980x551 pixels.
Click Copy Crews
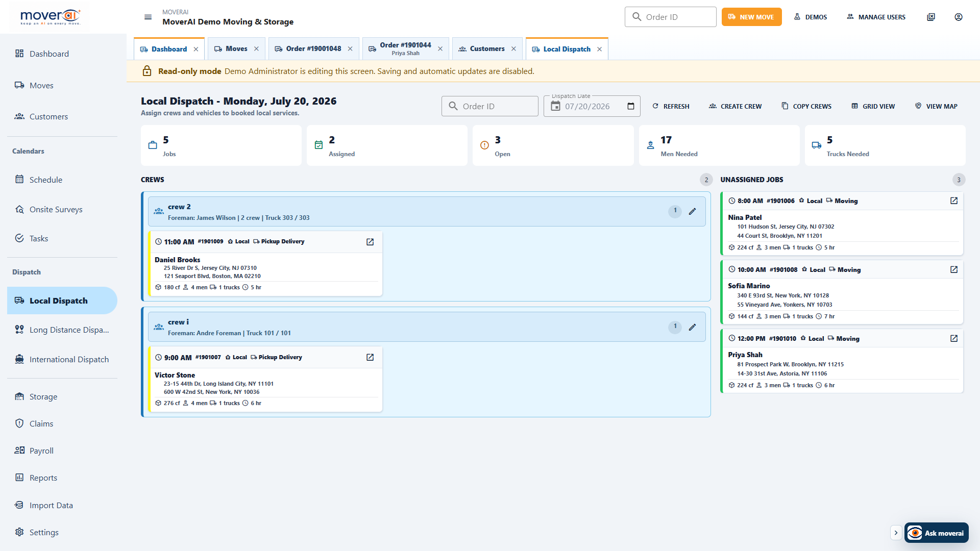point(806,106)
